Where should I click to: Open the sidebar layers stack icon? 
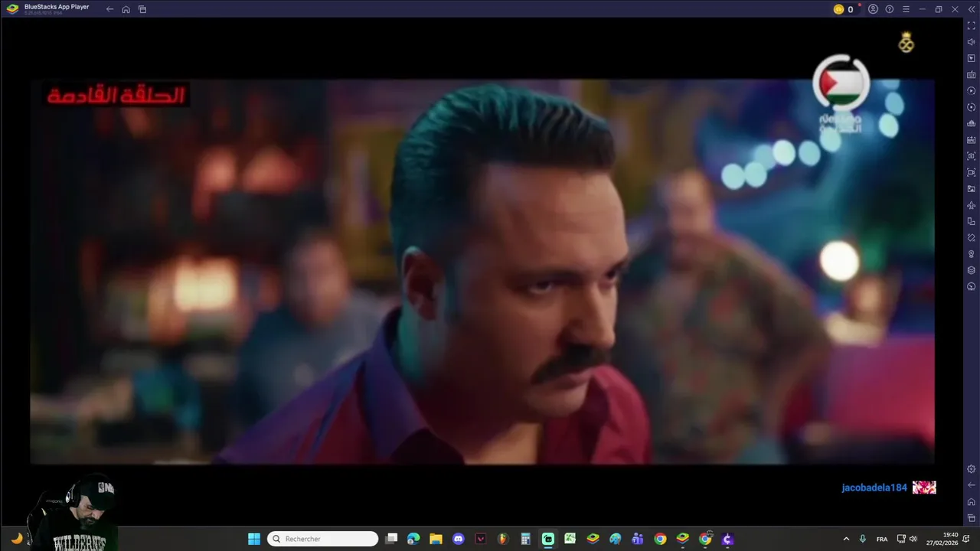[x=971, y=270]
